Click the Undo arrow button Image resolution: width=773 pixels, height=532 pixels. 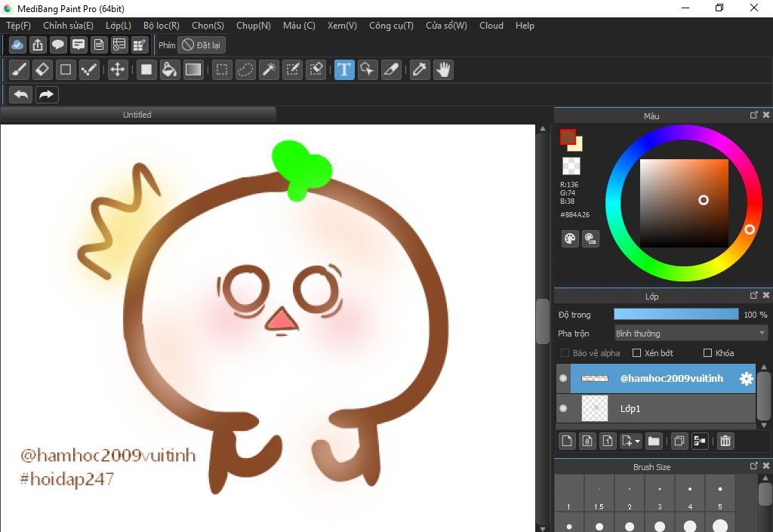20,94
